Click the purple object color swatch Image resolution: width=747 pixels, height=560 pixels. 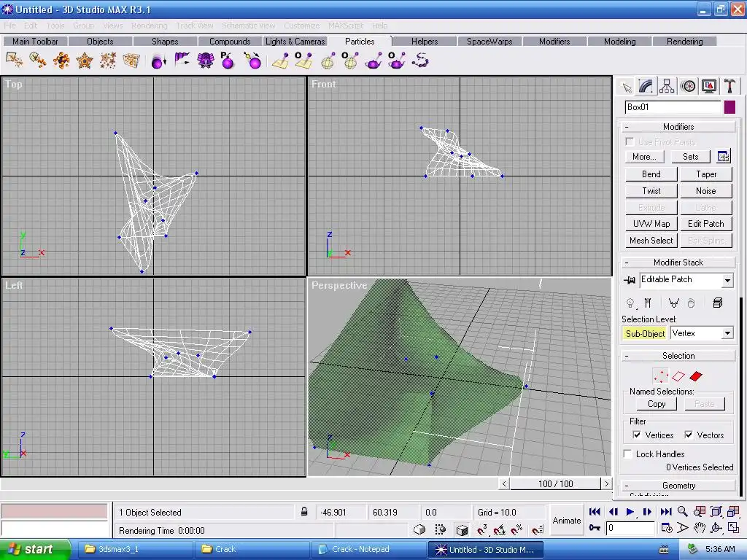click(729, 107)
